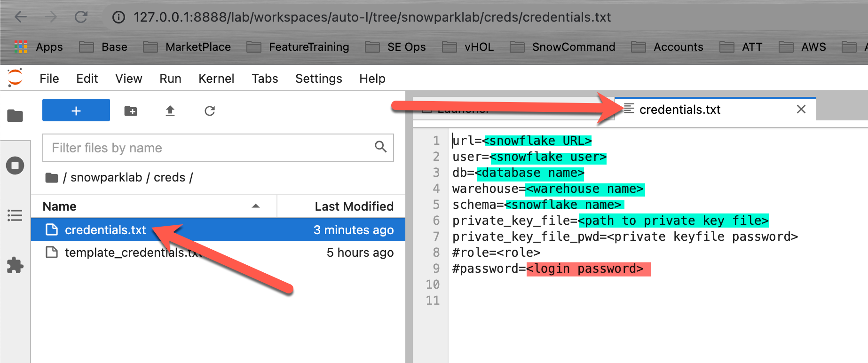Viewport: 868px width, 363px height.
Task: Close the credentials.txt tab
Action: point(801,110)
